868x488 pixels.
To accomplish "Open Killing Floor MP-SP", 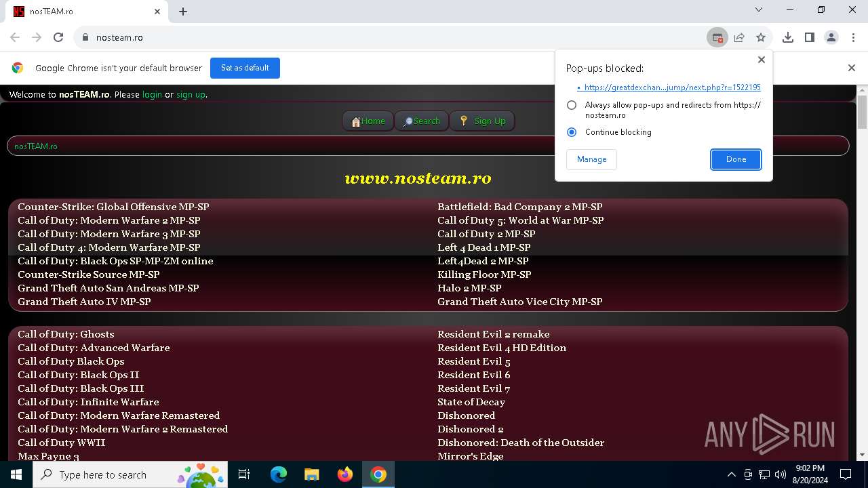I will (484, 274).
